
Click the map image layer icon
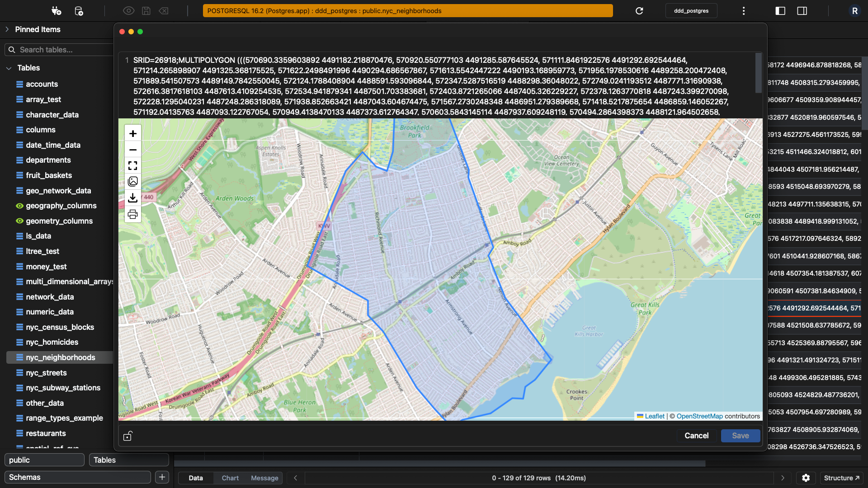click(133, 182)
